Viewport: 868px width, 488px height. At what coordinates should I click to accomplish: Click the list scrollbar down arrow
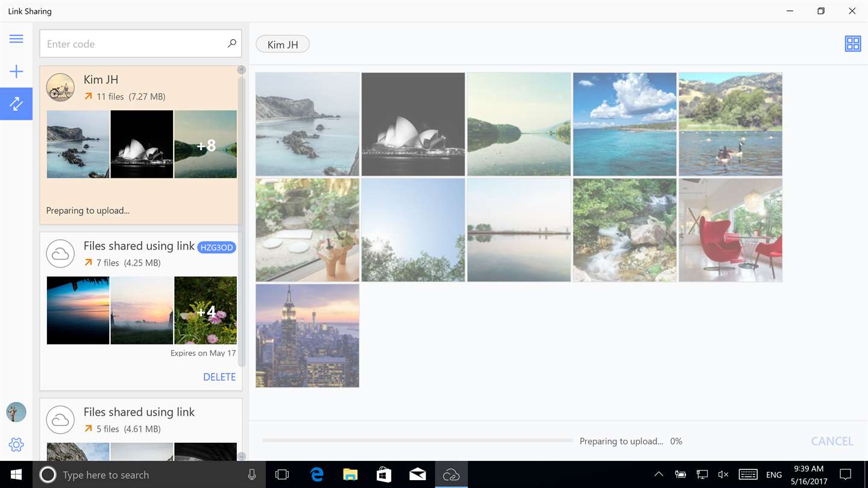[241, 457]
